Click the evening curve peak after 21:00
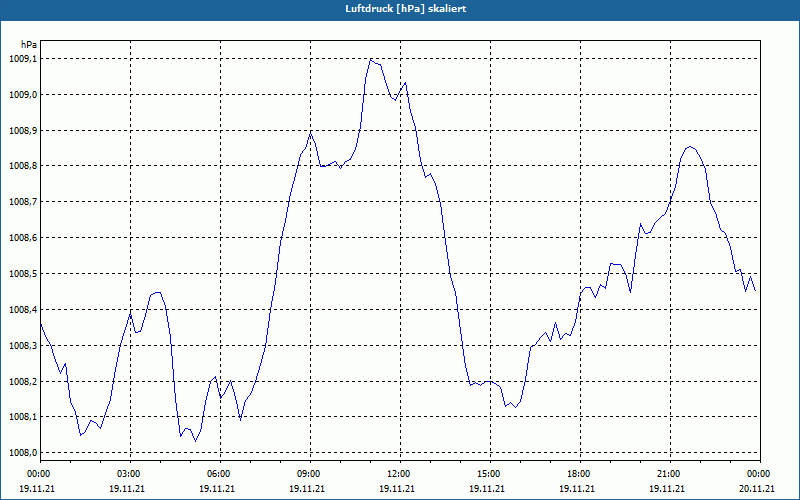Screen dimensions: 800x500 click(690, 147)
